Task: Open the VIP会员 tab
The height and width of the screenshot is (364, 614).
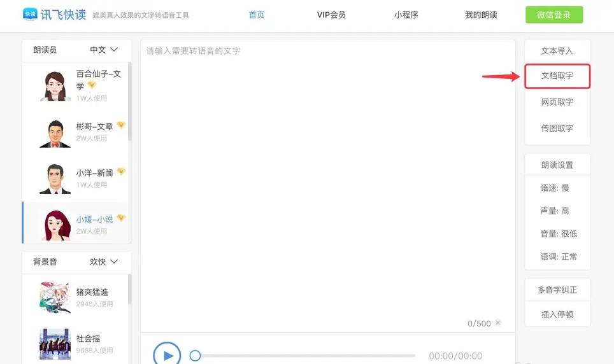Action: pos(331,15)
